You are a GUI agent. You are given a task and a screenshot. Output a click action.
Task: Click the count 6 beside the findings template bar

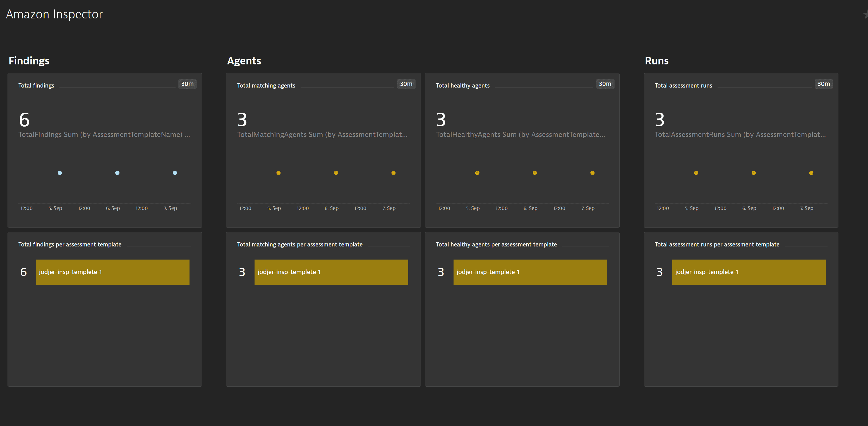pyautogui.click(x=23, y=272)
